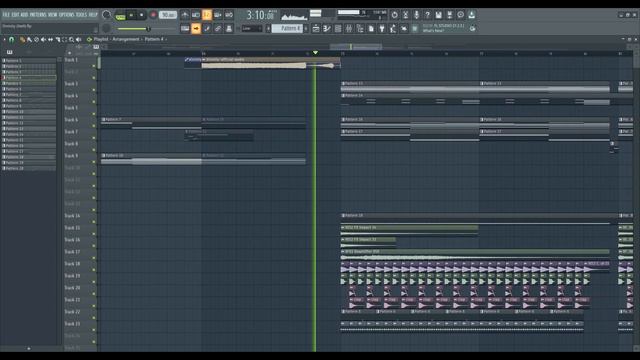Click the 'What's New?' news link

click(x=433, y=31)
